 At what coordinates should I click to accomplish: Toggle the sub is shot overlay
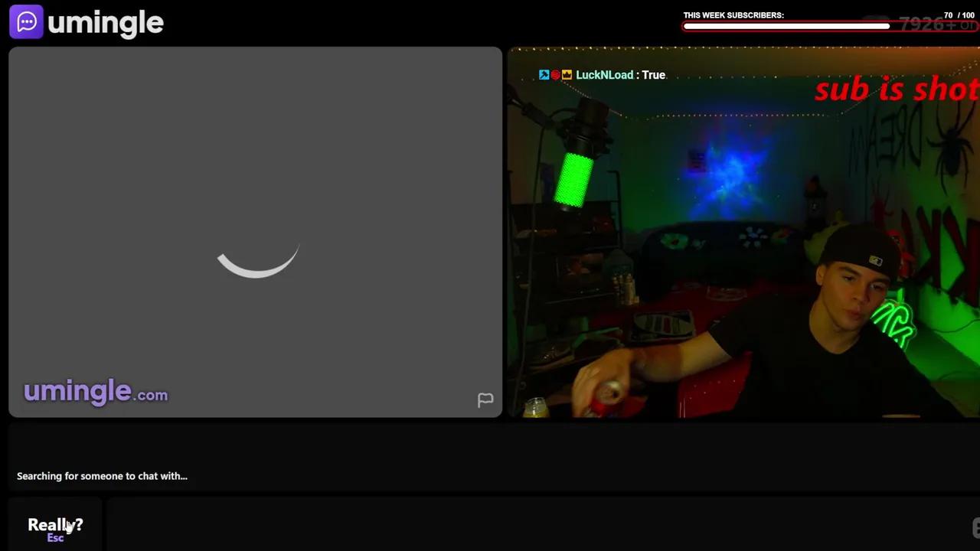[x=896, y=90]
